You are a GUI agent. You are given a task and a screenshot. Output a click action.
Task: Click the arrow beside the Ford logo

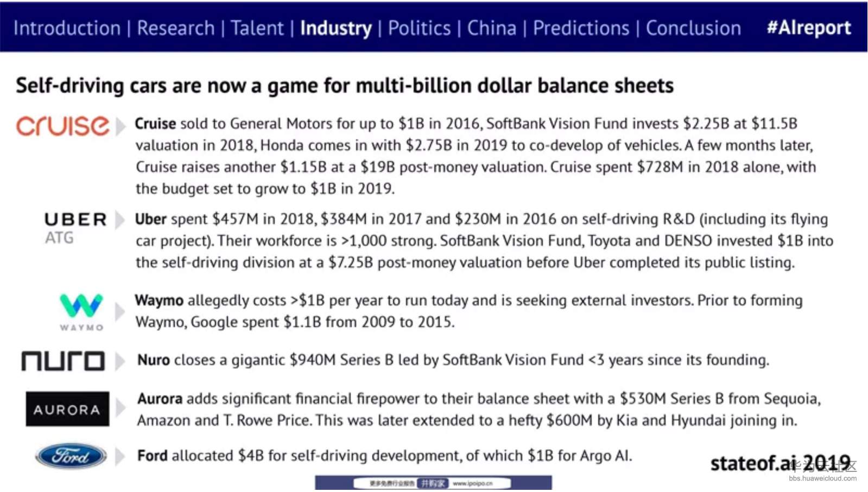click(120, 456)
